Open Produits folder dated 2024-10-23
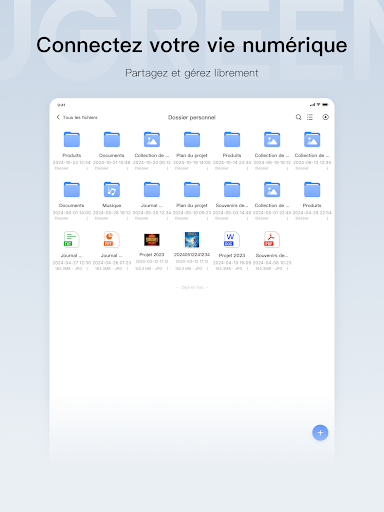This screenshot has height=512, width=384. tap(72, 140)
